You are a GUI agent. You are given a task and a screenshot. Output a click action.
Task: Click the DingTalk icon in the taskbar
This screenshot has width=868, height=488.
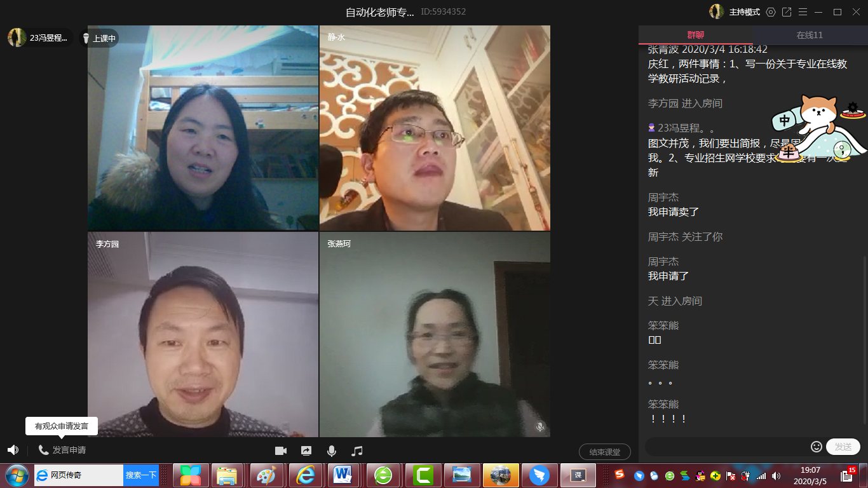coord(539,475)
